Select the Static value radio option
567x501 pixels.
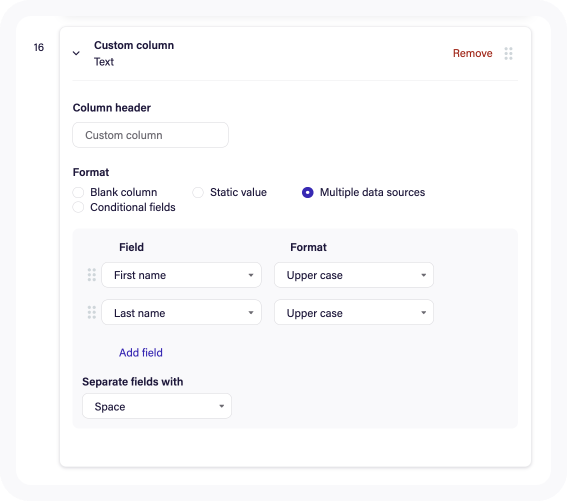pyautogui.click(x=198, y=192)
